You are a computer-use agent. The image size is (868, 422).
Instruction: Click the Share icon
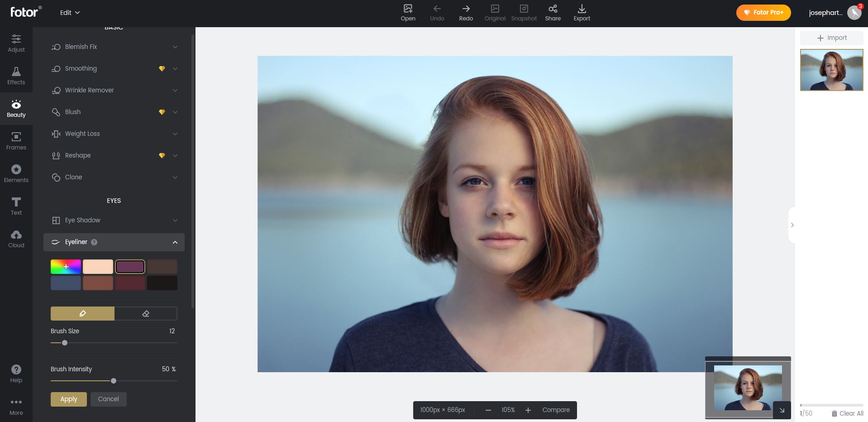(553, 13)
